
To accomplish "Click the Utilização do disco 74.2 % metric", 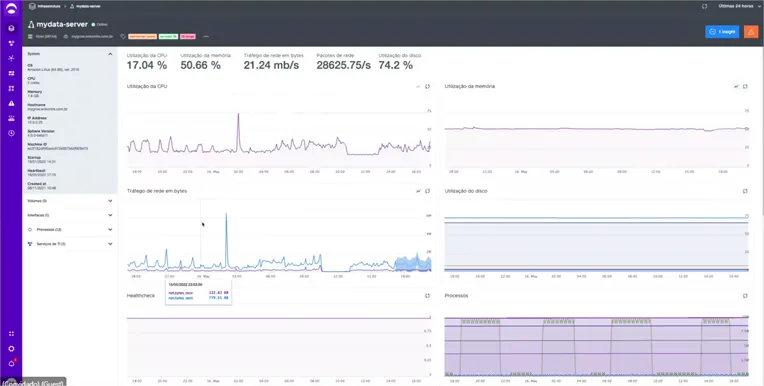I will point(400,61).
